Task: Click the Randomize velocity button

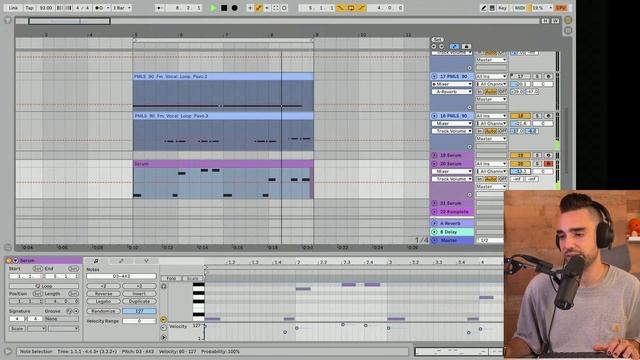Action: 103,311
